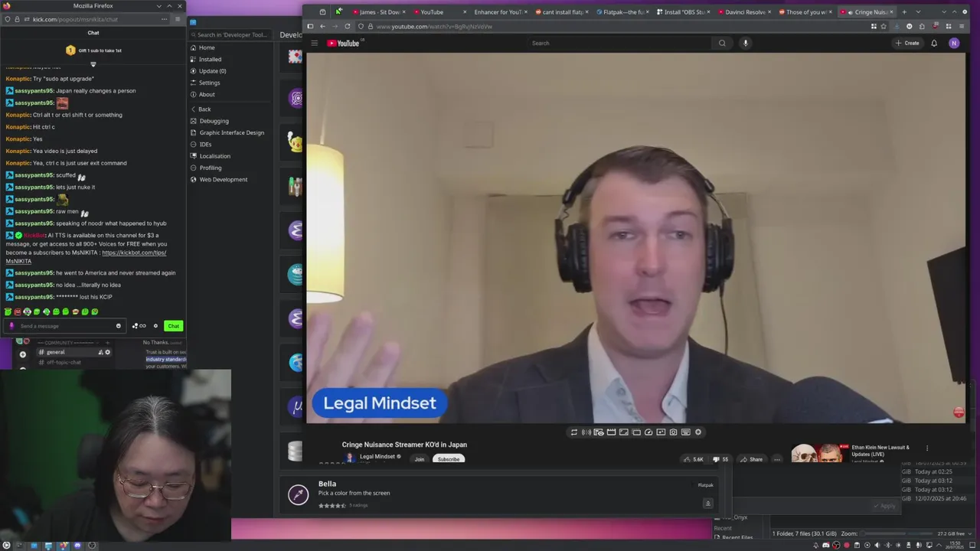Open a new browser tab with the plus button

[x=904, y=12]
